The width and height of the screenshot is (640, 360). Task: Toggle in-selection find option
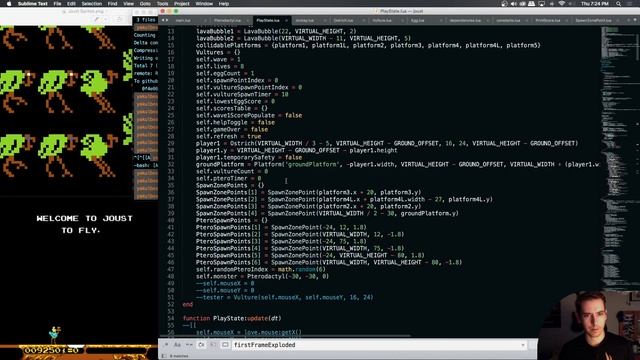point(213,345)
